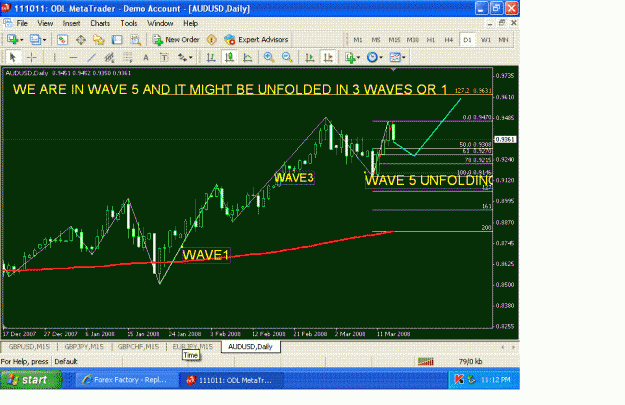Open Forex Factory taskbar window
Viewport: 625px width, 405px height.
[x=127, y=380]
